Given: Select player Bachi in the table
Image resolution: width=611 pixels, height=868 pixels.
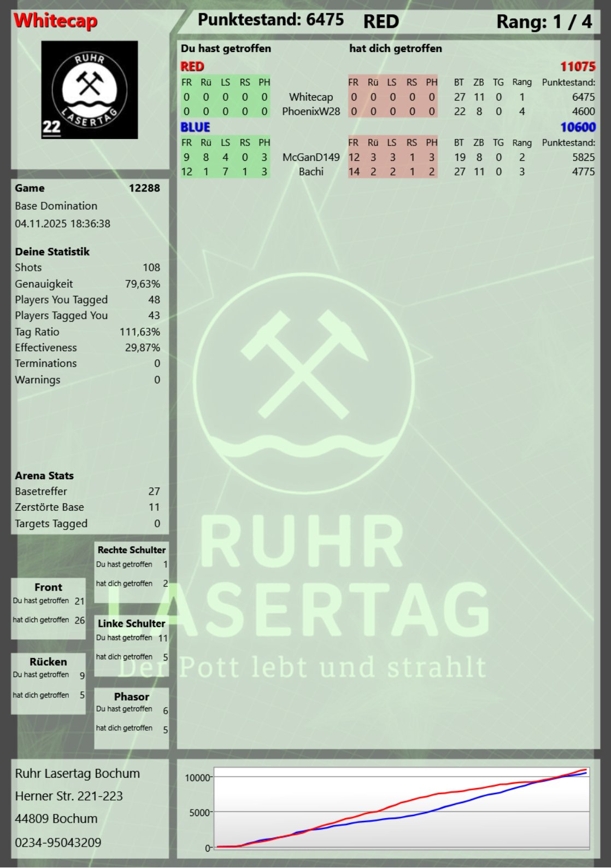Looking at the screenshot, I should (x=310, y=172).
